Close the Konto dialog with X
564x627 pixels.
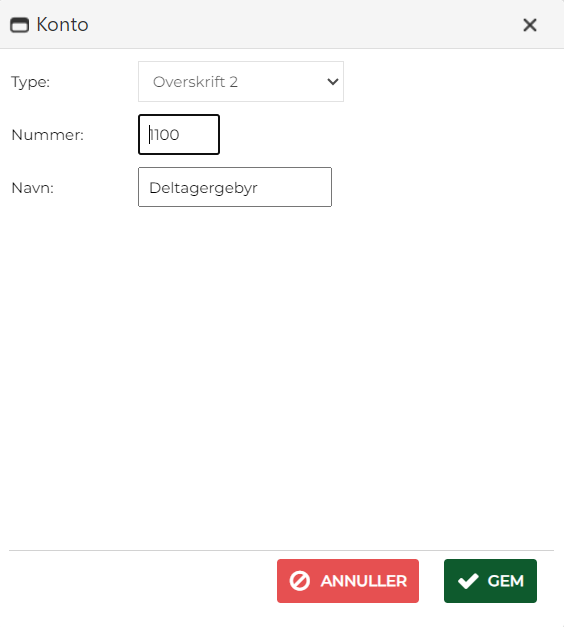530,25
